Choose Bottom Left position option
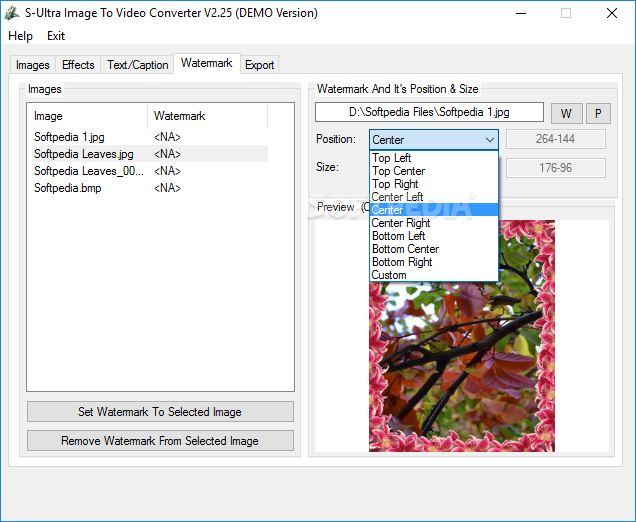 click(434, 236)
